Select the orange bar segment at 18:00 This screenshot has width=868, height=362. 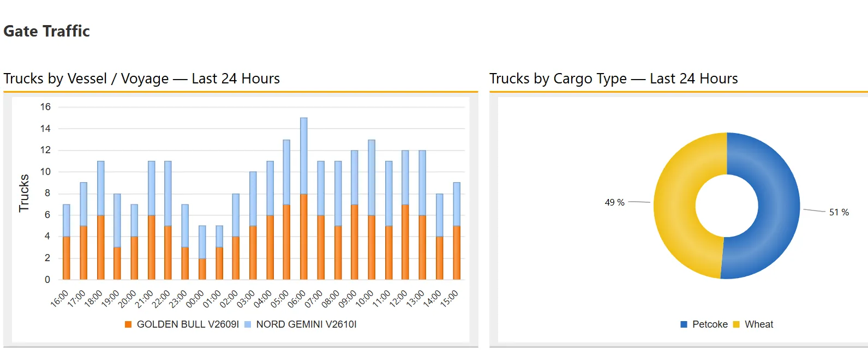click(100, 248)
